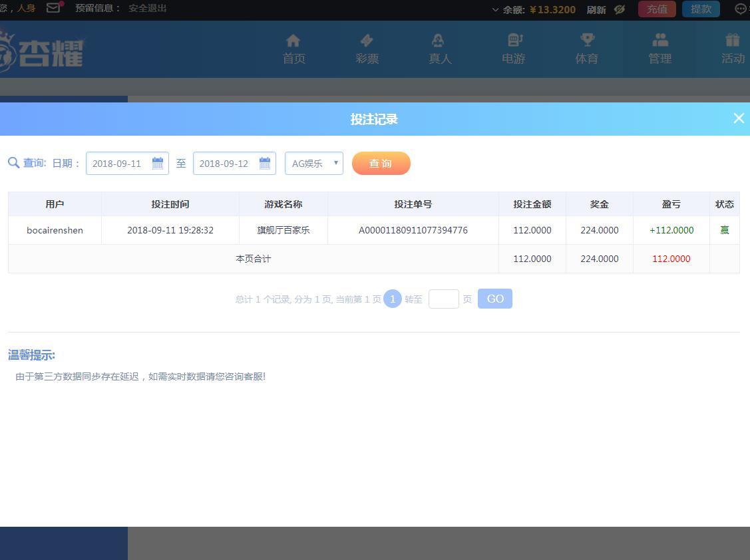Viewport: 750px width, 560px height.
Task: Select page 1 pagination circle
Action: pyautogui.click(x=393, y=299)
